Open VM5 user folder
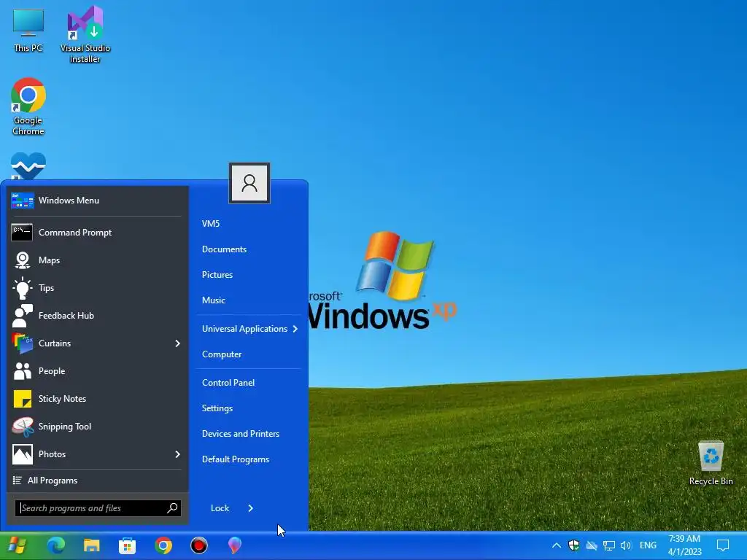This screenshot has height=560, width=747. (x=211, y=224)
